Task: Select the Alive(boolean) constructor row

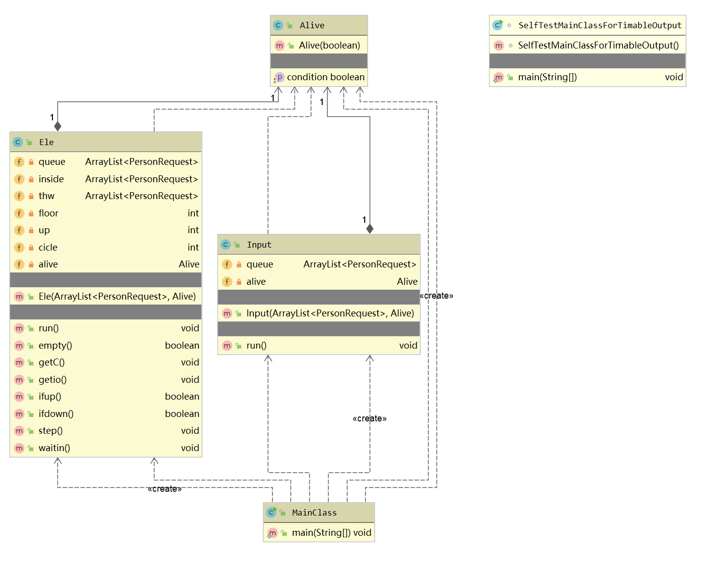Action: click(319, 46)
